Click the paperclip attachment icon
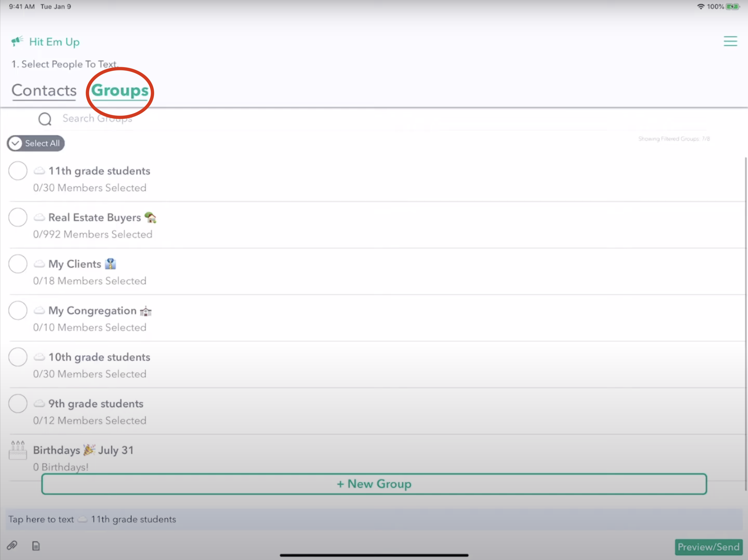 coord(12,545)
